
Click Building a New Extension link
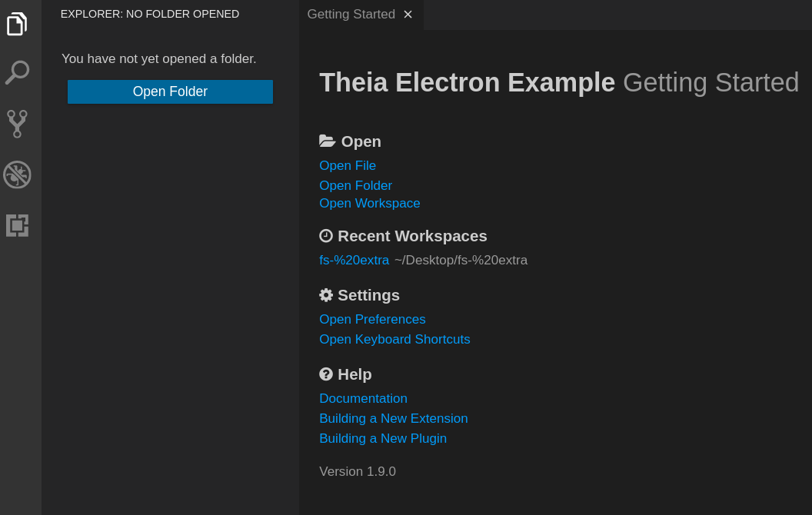pyautogui.click(x=394, y=419)
